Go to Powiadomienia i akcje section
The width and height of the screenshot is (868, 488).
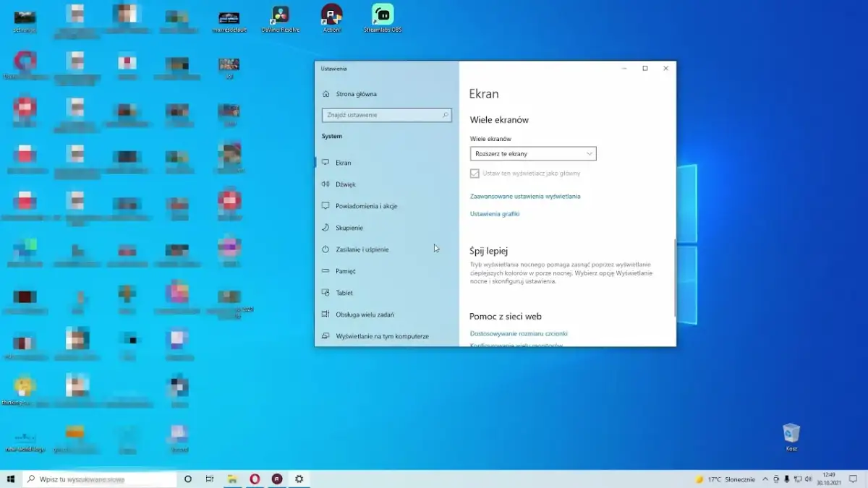[366, 206]
